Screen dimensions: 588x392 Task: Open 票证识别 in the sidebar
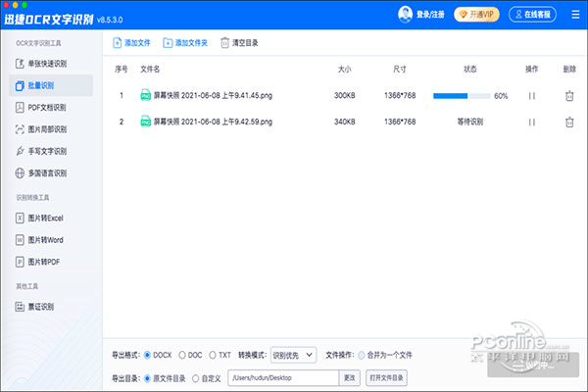40,307
